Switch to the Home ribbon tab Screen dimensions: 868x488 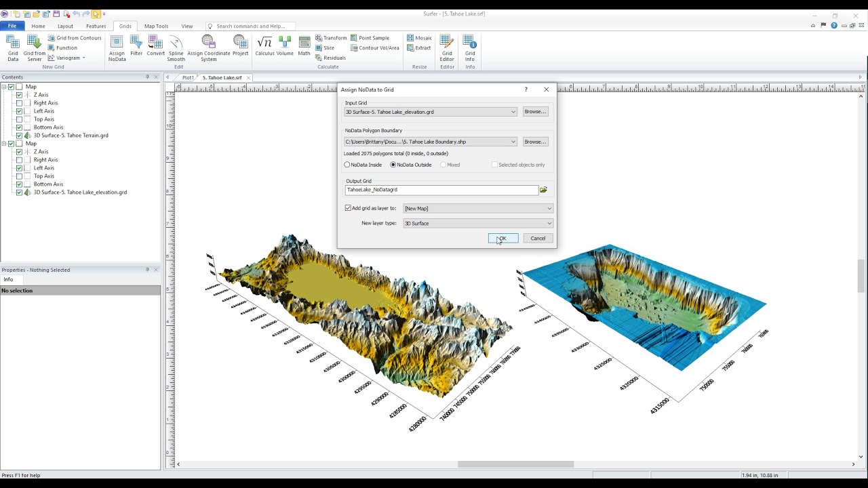pos(38,26)
